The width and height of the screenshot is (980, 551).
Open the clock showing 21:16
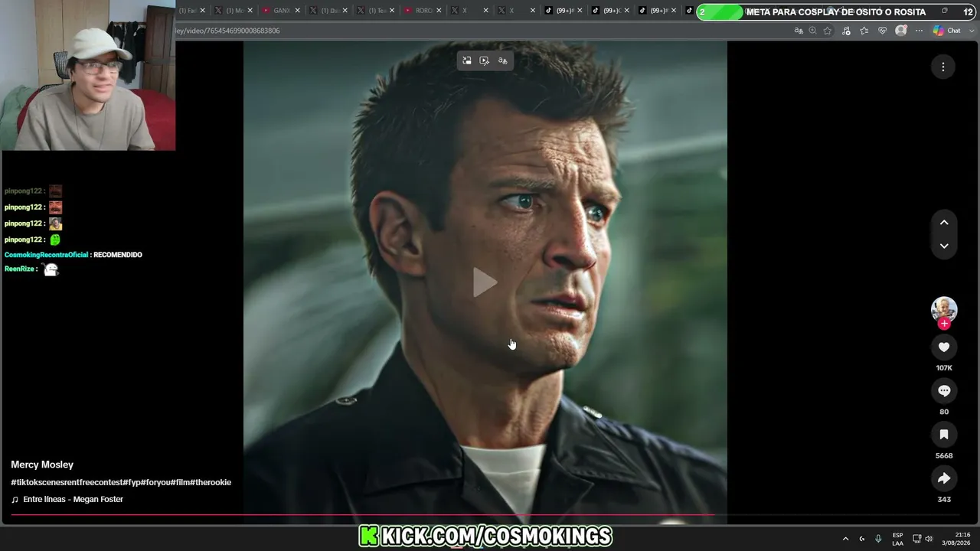point(957,539)
